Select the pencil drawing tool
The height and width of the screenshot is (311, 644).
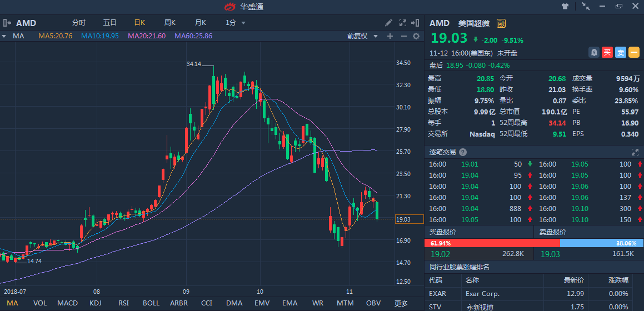[x=389, y=23]
